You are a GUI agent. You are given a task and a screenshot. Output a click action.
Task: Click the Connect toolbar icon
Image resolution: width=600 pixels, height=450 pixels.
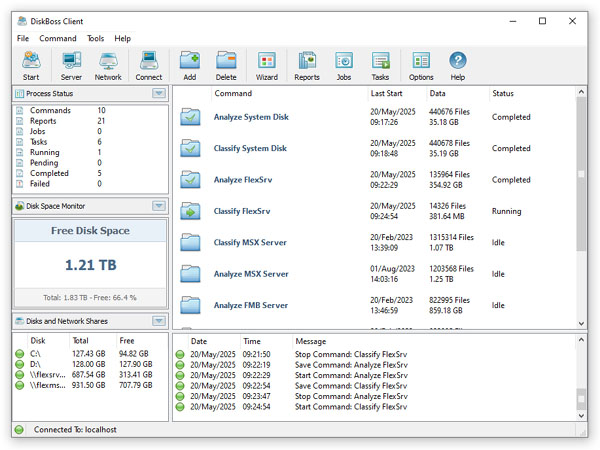pos(149,65)
